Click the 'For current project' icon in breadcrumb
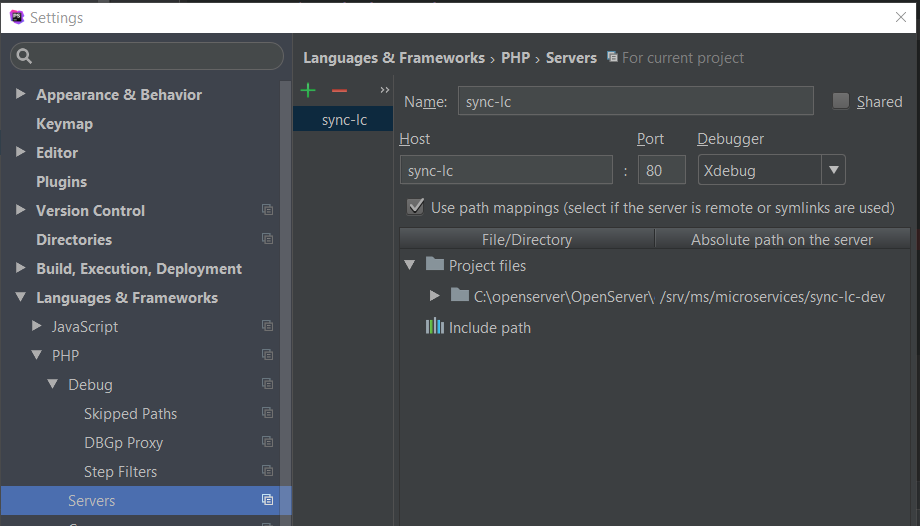 click(612, 57)
